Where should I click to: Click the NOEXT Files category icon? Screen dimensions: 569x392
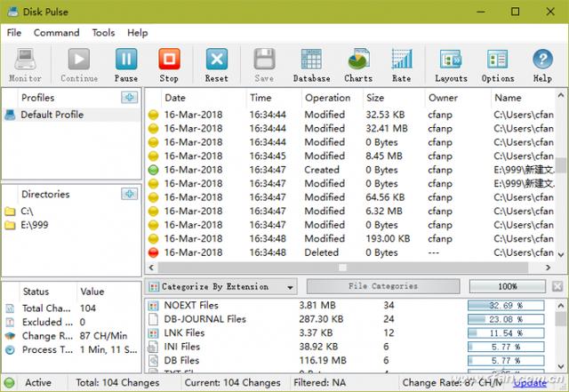point(154,306)
